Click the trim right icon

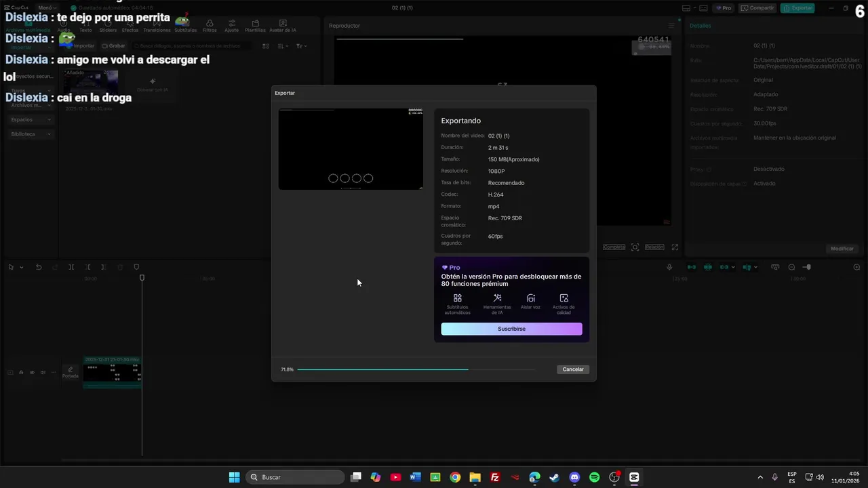(x=104, y=267)
